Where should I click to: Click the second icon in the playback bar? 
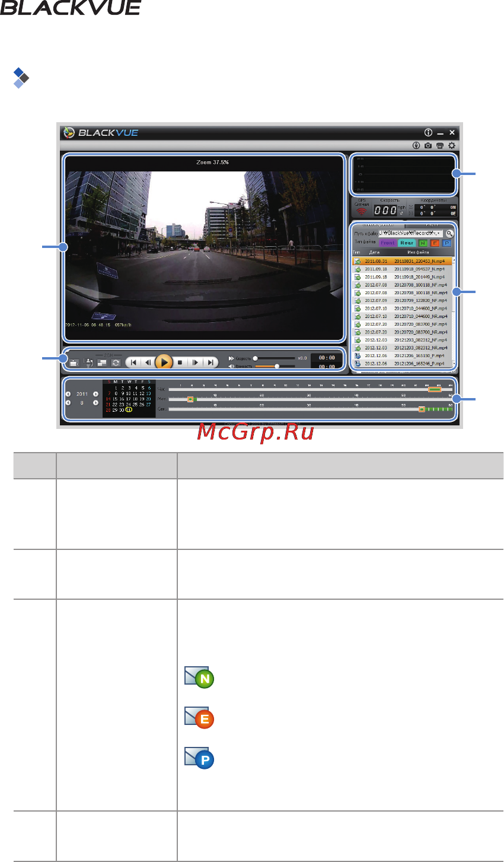pyautogui.click(x=88, y=362)
